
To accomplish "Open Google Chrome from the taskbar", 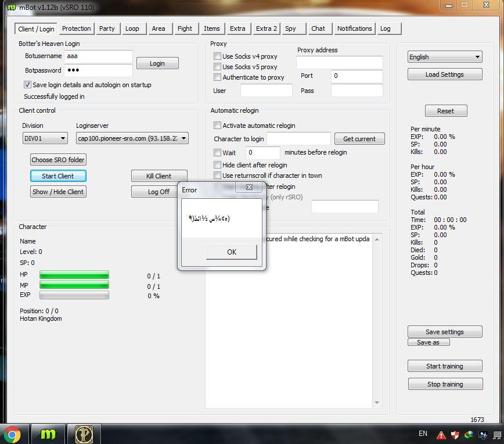I will [x=12, y=434].
